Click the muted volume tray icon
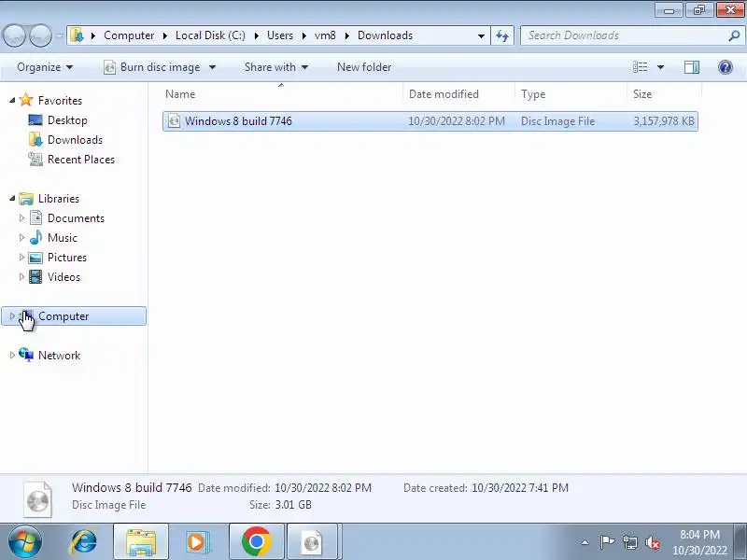 (x=653, y=542)
